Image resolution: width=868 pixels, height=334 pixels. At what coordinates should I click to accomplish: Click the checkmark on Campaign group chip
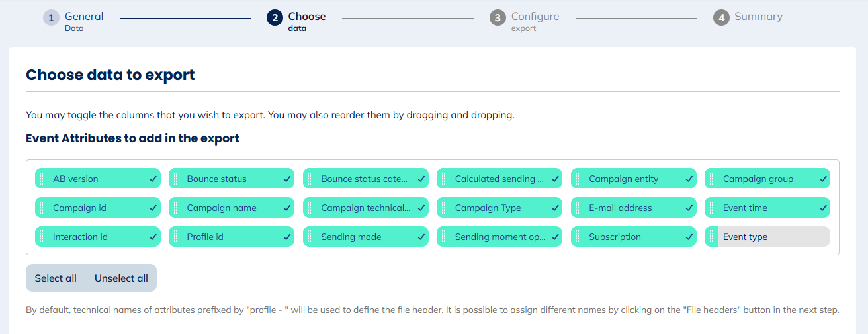click(x=823, y=179)
